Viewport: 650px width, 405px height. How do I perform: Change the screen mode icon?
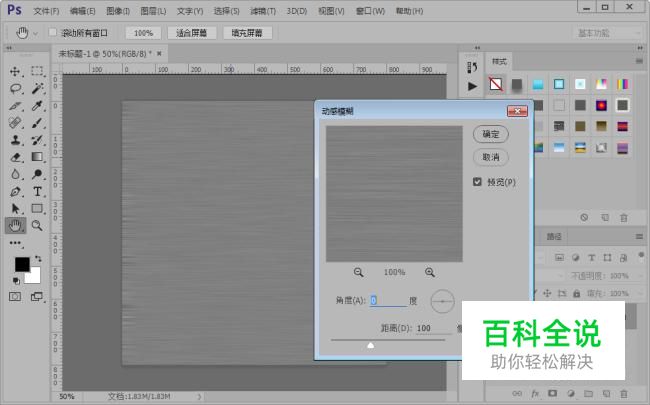[x=37, y=296]
